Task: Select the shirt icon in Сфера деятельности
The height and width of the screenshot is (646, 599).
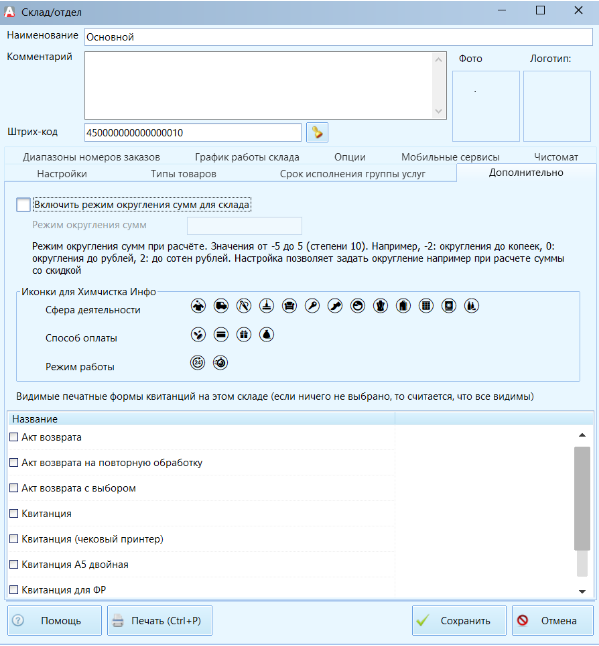Action: pyautogui.click(x=198, y=306)
